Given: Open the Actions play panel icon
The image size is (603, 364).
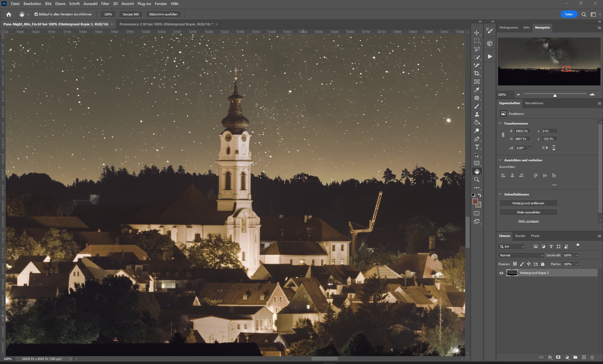Looking at the screenshot, I should [x=490, y=56].
